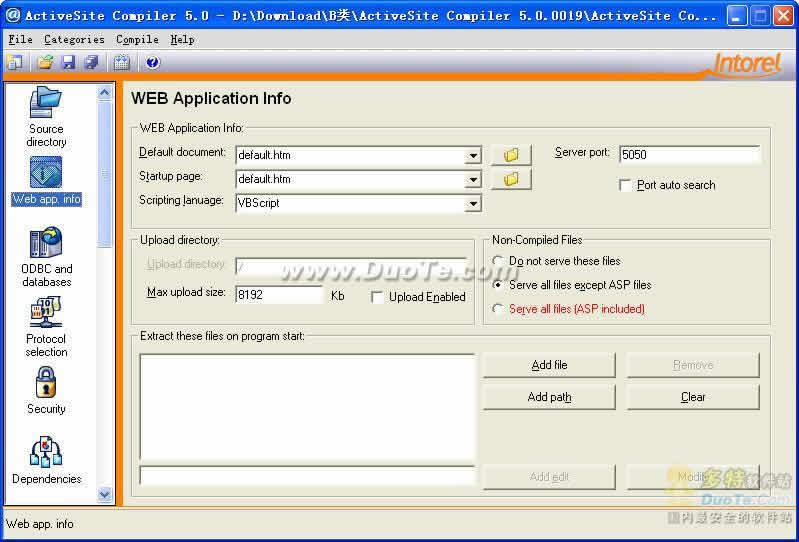Image resolution: width=799 pixels, height=542 pixels.
Task: Open the Security category
Action: pyautogui.click(x=46, y=391)
